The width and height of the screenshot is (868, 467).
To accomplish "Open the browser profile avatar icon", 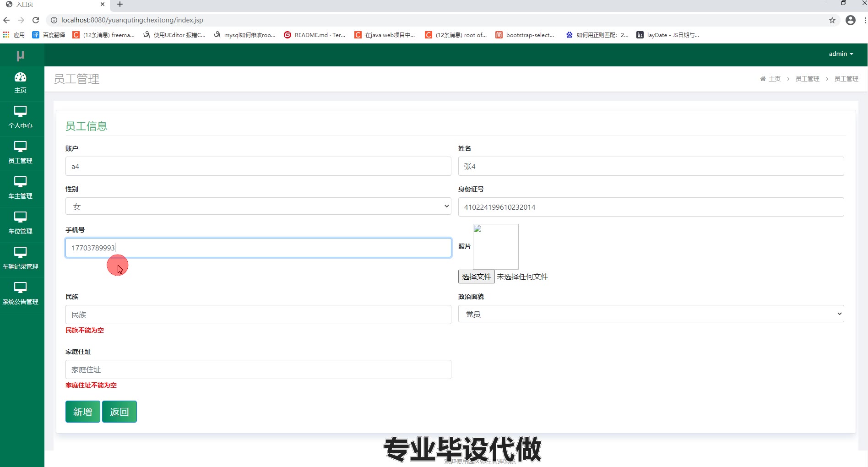I will [851, 20].
